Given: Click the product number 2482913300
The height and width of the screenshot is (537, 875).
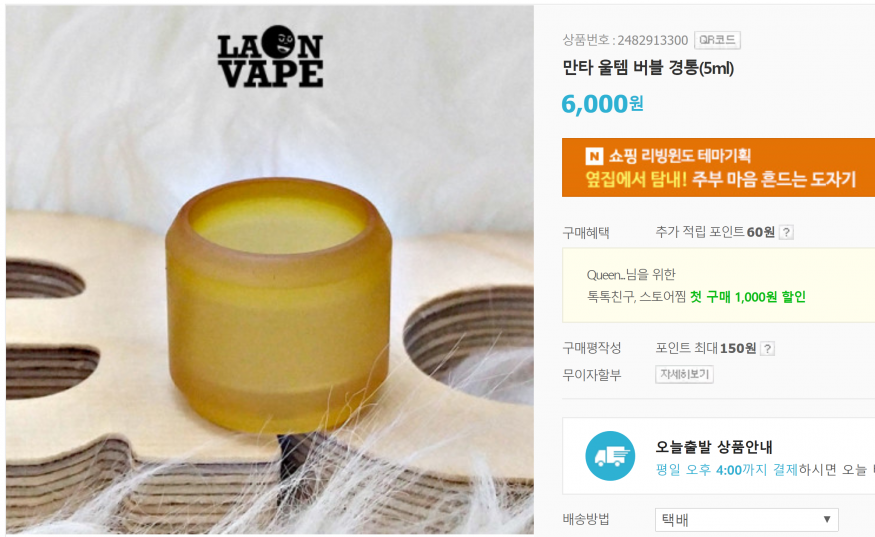Looking at the screenshot, I should pyautogui.click(x=652, y=40).
